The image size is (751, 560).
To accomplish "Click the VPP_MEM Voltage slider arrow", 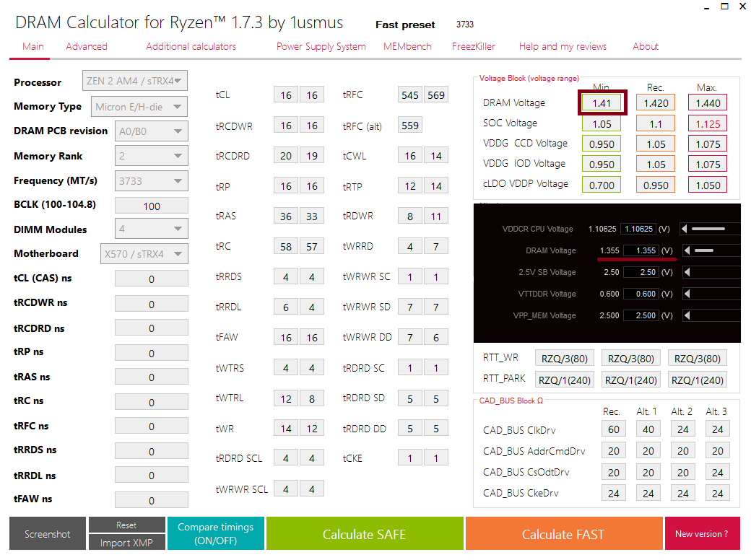I will (x=687, y=315).
